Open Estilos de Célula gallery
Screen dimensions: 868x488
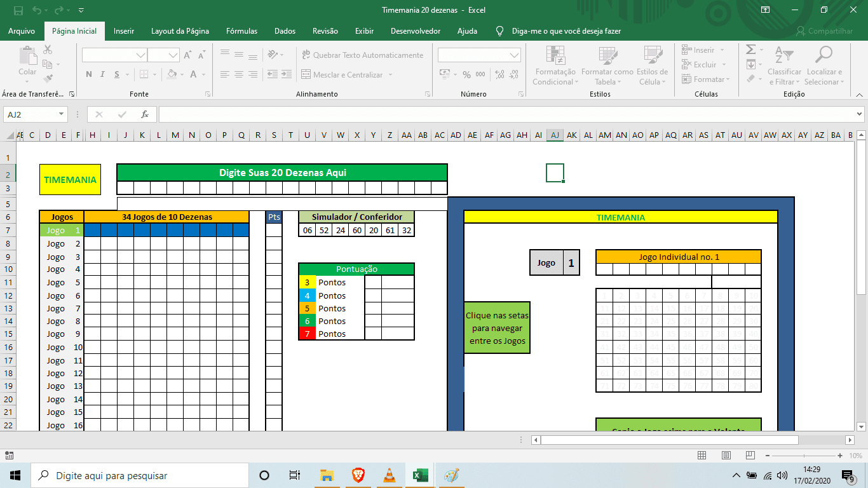652,65
